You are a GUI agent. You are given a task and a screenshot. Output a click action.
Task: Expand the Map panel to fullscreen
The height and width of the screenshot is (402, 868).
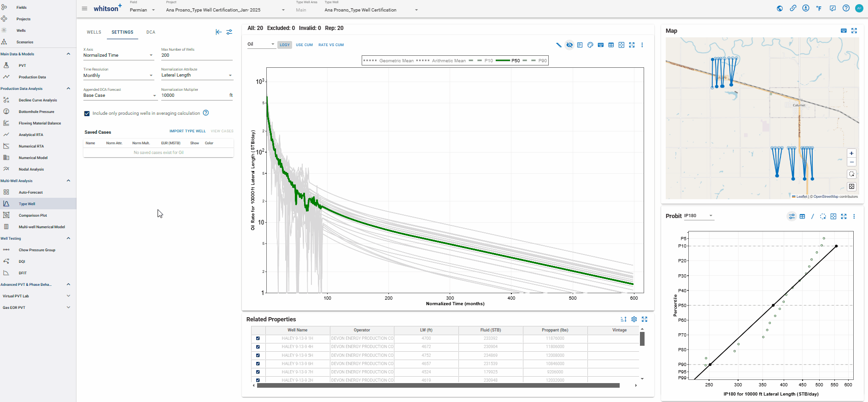[x=854, y=31]
